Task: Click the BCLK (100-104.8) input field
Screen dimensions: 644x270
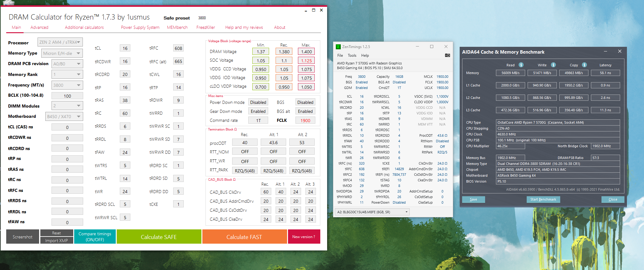Action: pos(67,96)
